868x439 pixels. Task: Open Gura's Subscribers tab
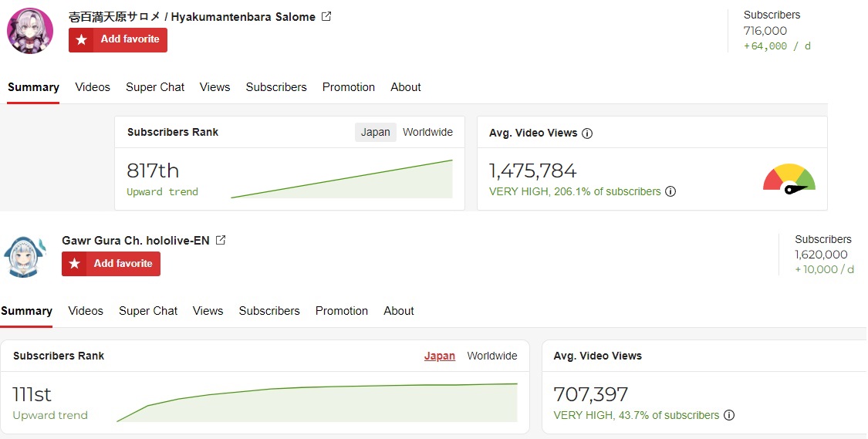269,311
